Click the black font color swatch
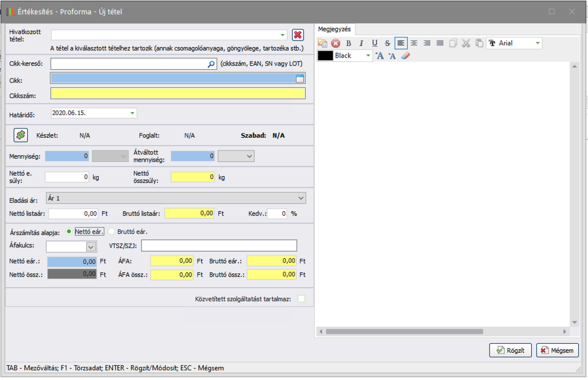 325,55
